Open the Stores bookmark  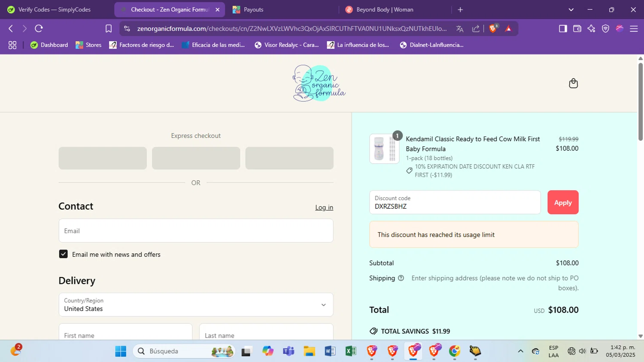click(x=89, y=45)
